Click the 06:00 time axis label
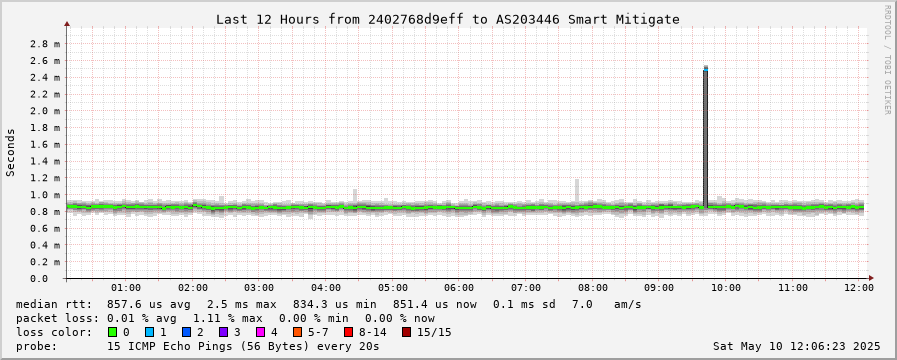Viewport: 897px width, 360px height. click(x=459, y=288)
